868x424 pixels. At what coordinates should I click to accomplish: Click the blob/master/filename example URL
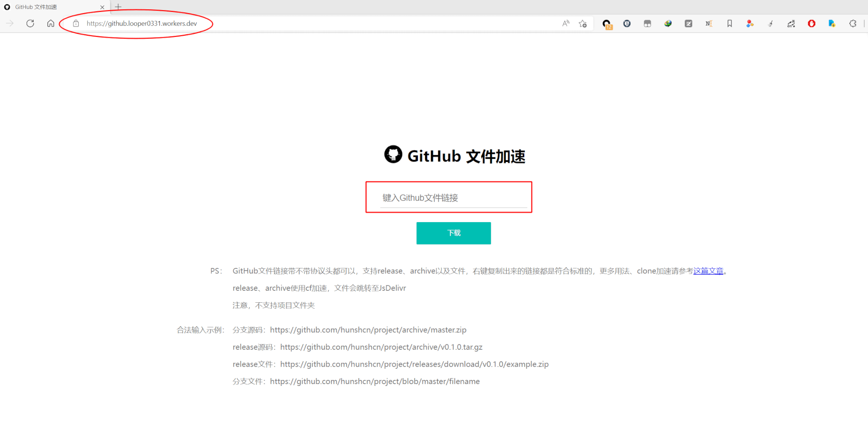pyautogui.click(x=375, y=382)
